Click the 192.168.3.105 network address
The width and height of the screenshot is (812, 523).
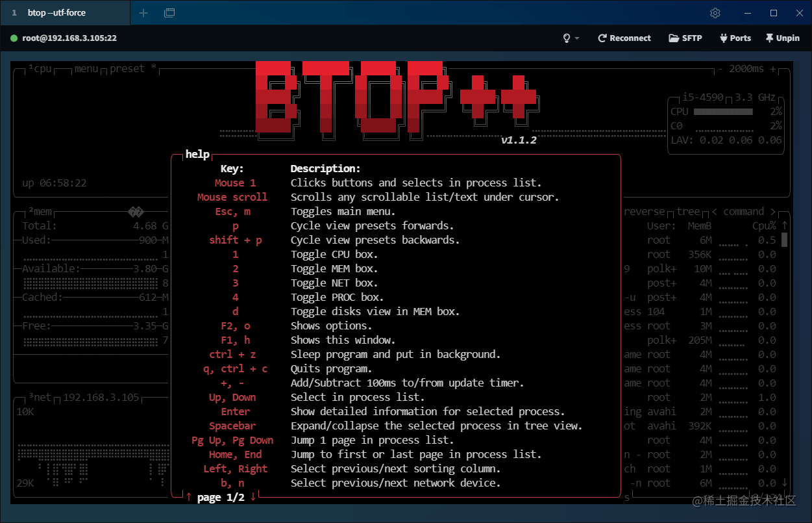101,397
